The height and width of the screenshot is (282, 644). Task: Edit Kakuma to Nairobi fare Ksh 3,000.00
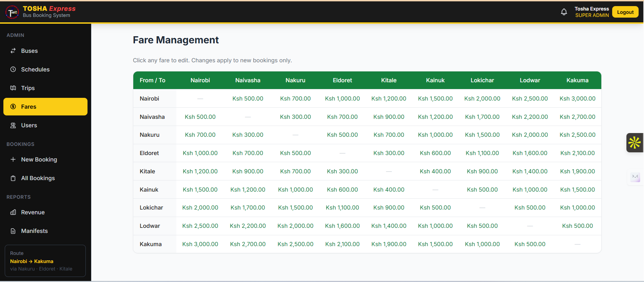pyautogui.click(x=200, y=244)
